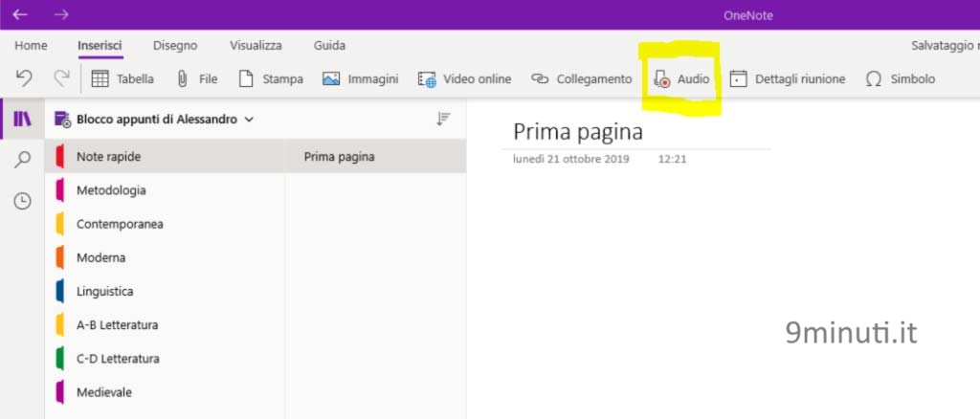
Task: Open the Disegno tab
Action: [x=175, y=46]
